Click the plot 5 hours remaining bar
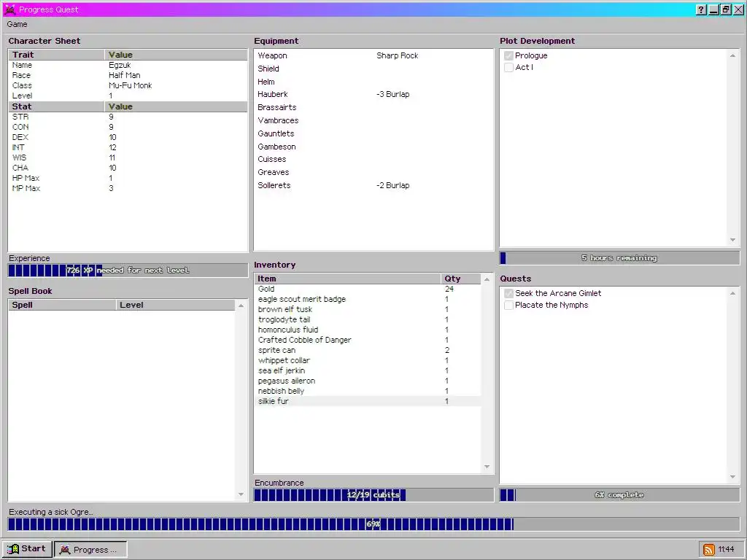This screenshot has height=560, width=747. click(619, 258)
